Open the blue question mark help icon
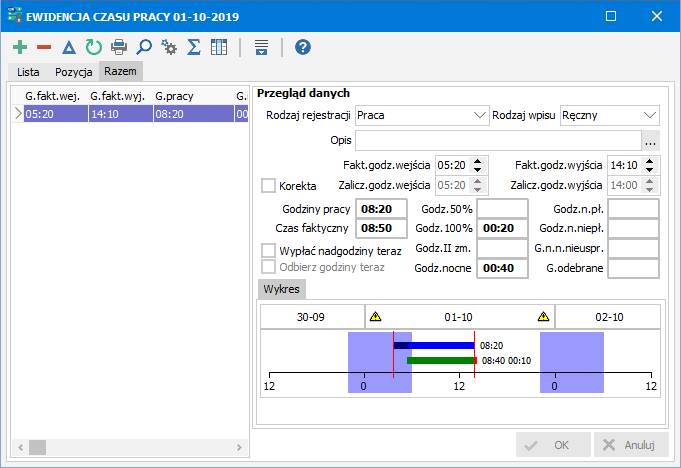This screenshot has height=468, width=681. (x=303, y=47)
